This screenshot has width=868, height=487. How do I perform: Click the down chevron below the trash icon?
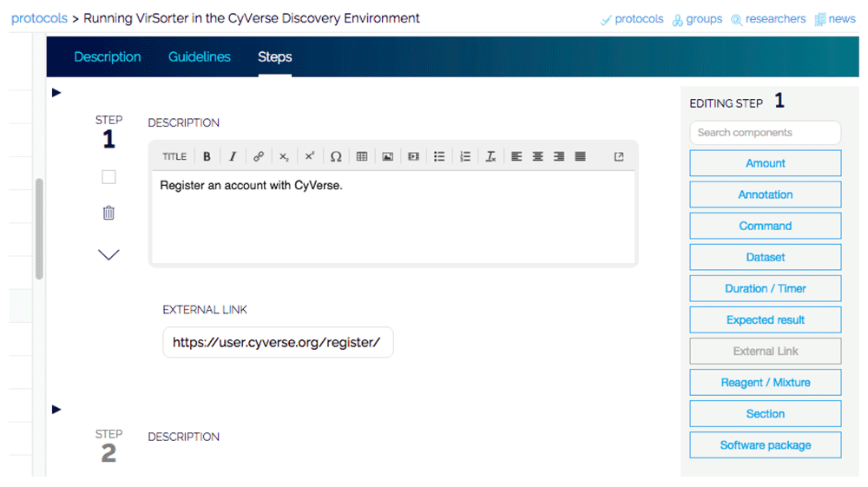coord(108,254)
